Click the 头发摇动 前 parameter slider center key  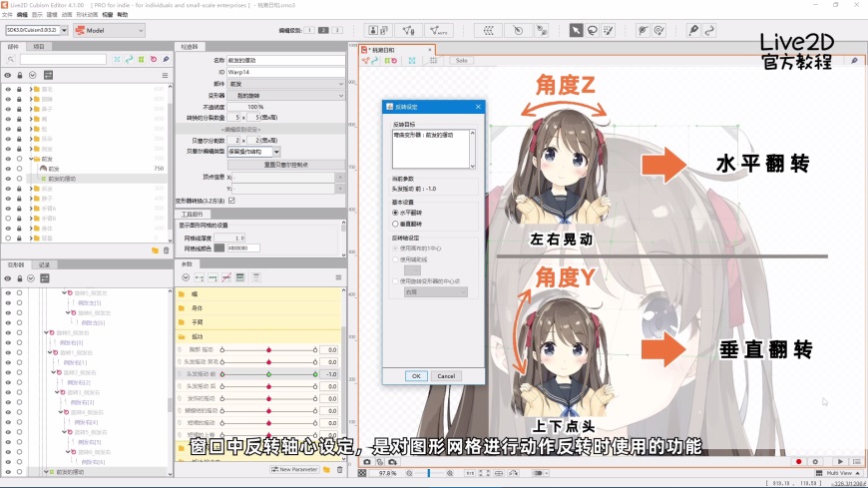coord(268,374)
